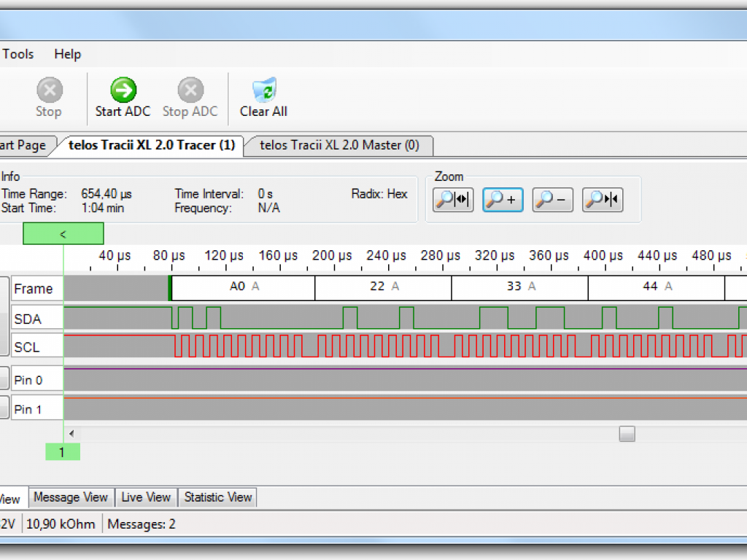The image size is (747, 560).
Task: Click the zoom in magnifier button
Action: (503, 199)
